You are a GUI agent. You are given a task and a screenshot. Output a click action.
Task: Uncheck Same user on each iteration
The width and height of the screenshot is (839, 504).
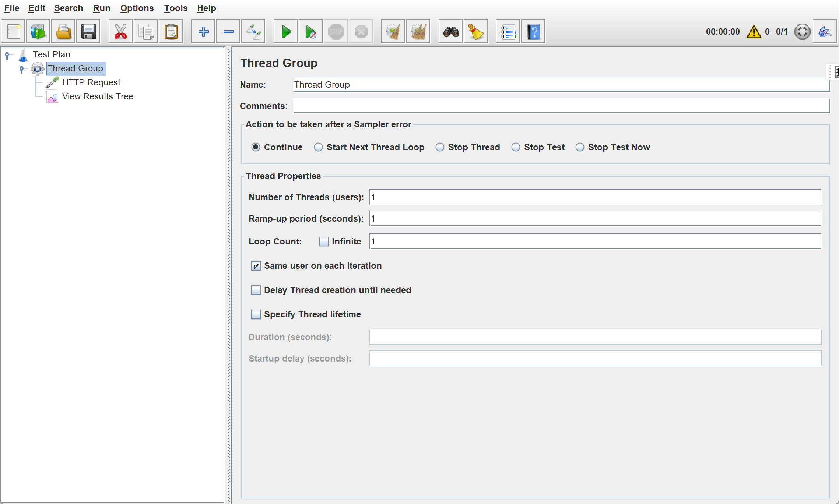[256, 266]
